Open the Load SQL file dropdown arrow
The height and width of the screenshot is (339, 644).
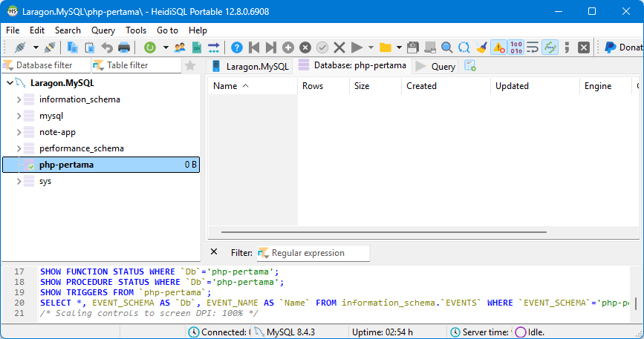(x=399, y=47)
